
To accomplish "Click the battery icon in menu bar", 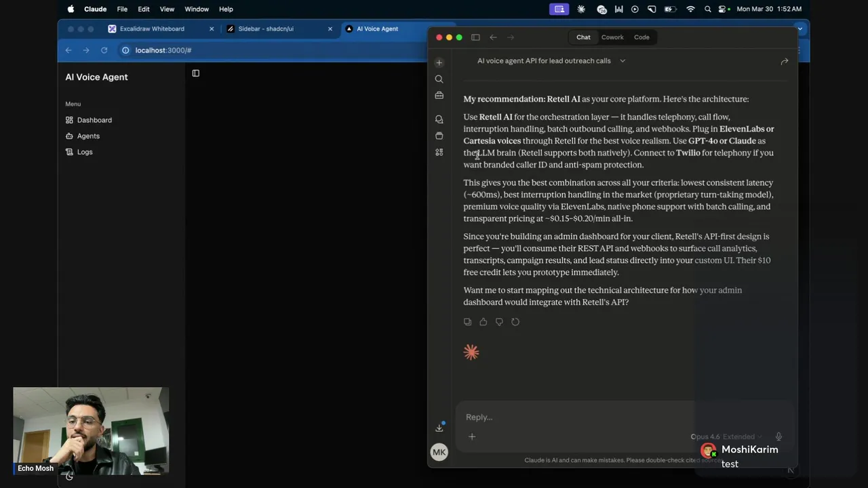I will [670, 9].
